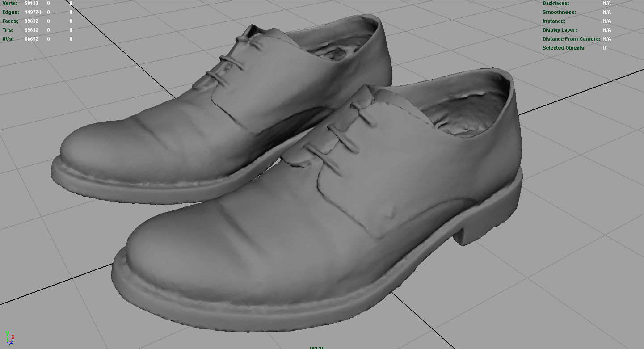Click the N/A value beside Display Layer
The image size is (644, 349).
607,30
